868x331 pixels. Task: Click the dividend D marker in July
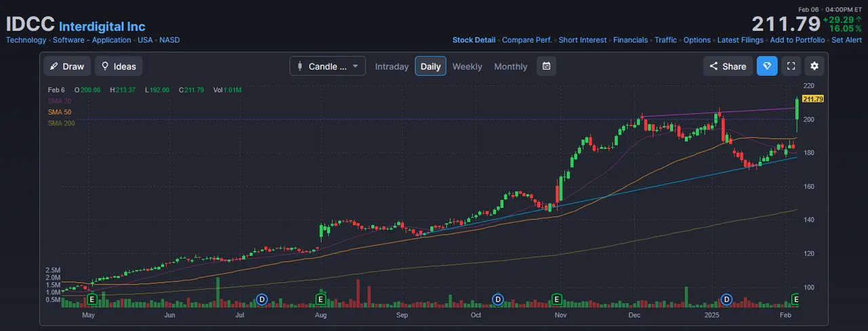[262, 299]
